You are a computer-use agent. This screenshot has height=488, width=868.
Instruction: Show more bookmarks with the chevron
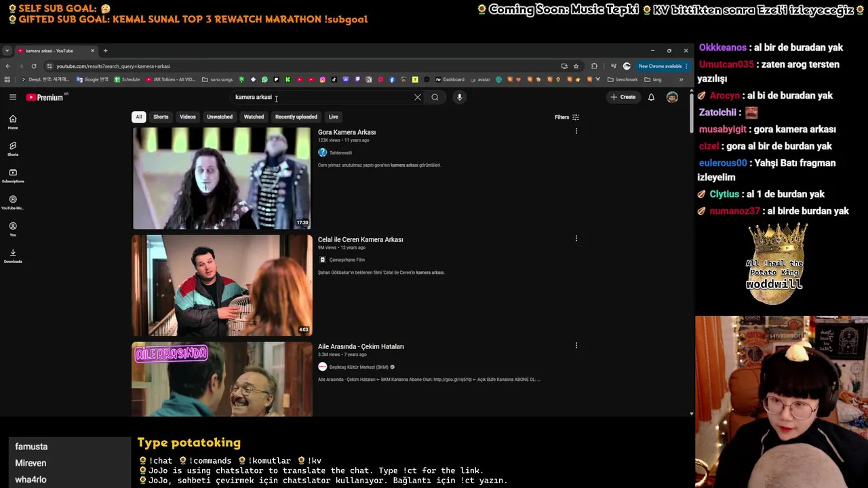click(682, 79)
